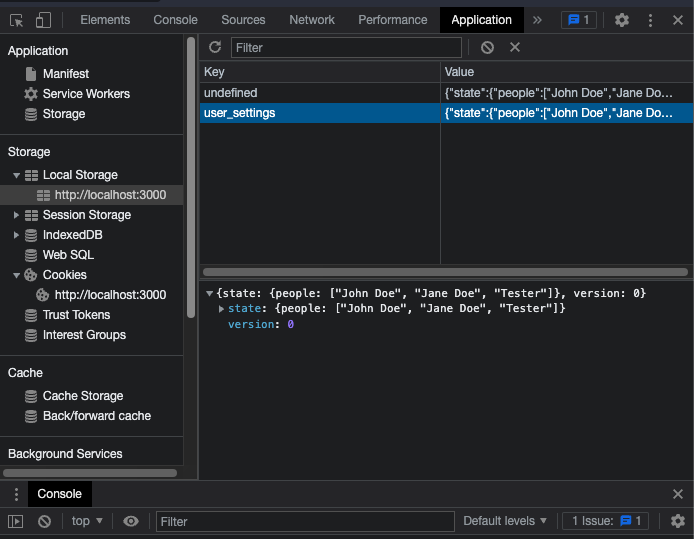This screenshot has width=694, height=539.
Task: Expand the state property in JSON preview
Action: point(221,309)
